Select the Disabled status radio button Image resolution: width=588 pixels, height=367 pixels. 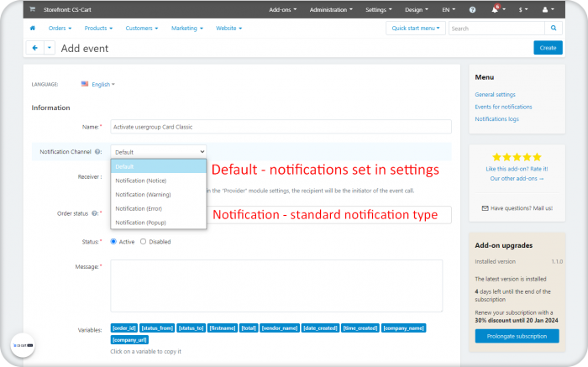point(144,241)
